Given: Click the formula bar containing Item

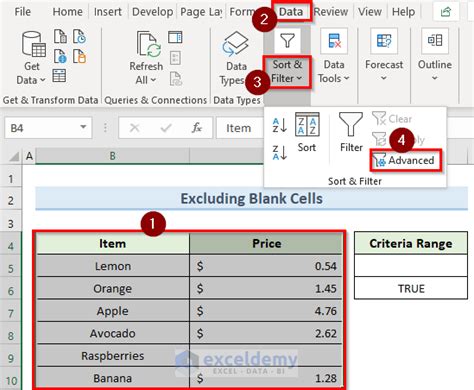Looking at the screenshot, I should click(240, 128).
